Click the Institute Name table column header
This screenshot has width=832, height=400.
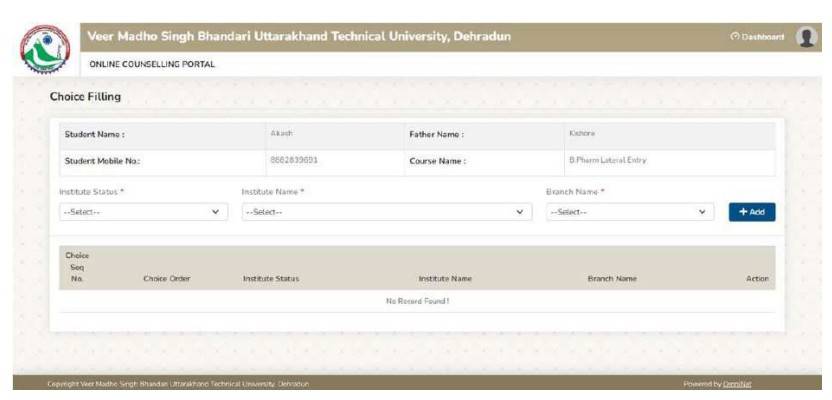[445, 279]
